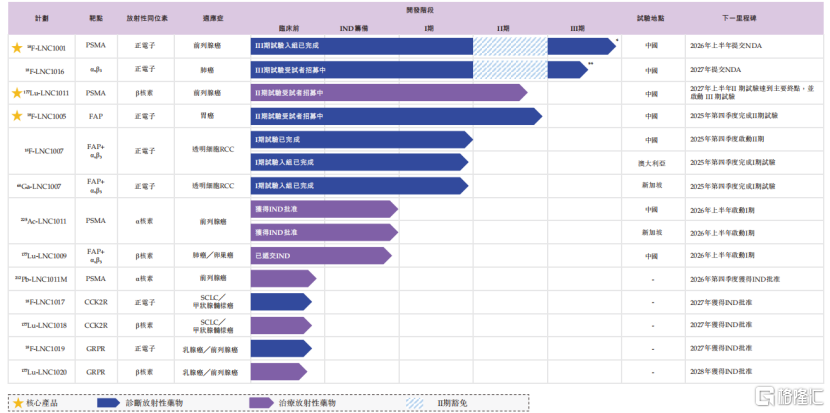Screen dimensions: 830x413
Task: Click the hatched II期 segment in 18F-LNC1001 row
Action: (x=510, y=46)
